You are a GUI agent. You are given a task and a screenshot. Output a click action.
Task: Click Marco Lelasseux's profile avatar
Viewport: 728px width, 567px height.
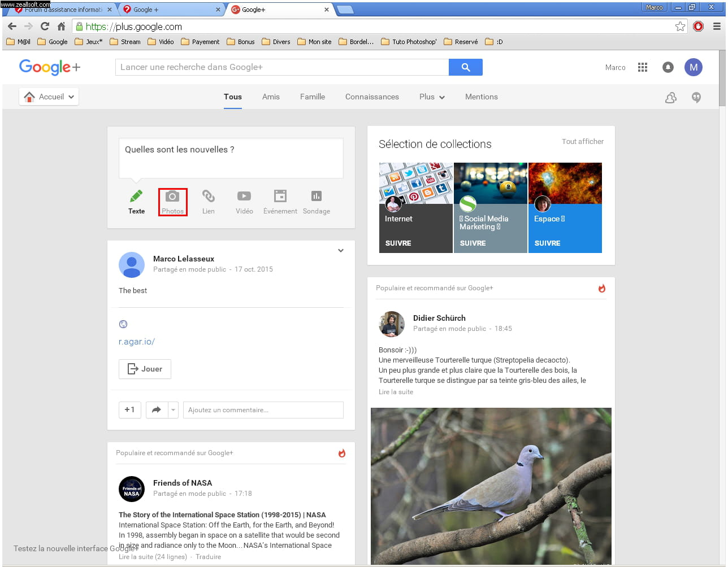pyautogui.click(x=132, y=264)
